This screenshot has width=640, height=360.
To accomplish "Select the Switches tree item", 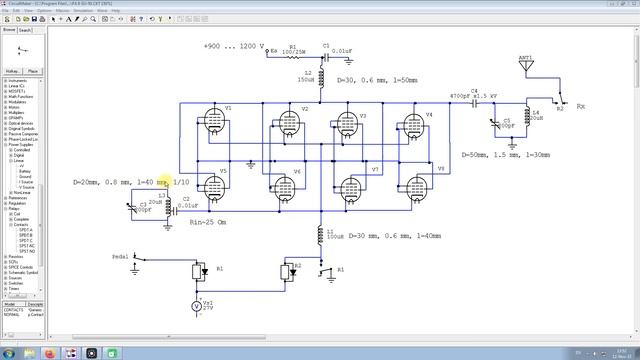I will coord(16,283).
